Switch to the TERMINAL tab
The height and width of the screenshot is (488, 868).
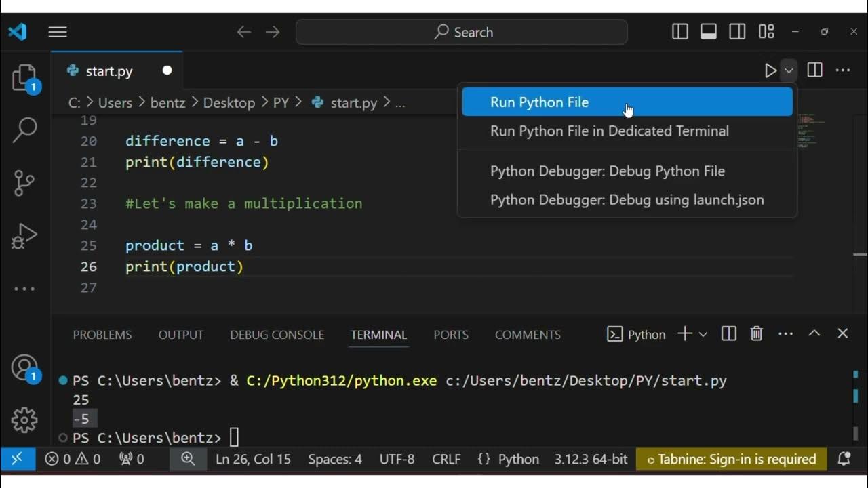[378, 335]
